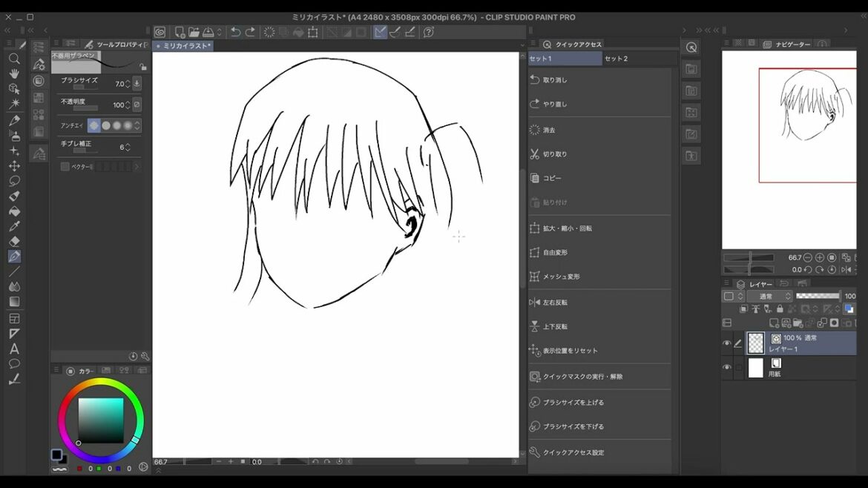The image size is (868, 488).
Task: Open the save options dropdown arrow
Action: click(220, 32)
